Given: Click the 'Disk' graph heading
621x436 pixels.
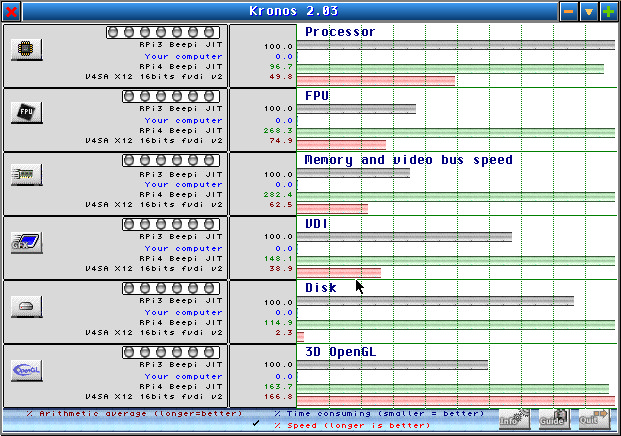Looking at the screenshot, I should 320,288.
